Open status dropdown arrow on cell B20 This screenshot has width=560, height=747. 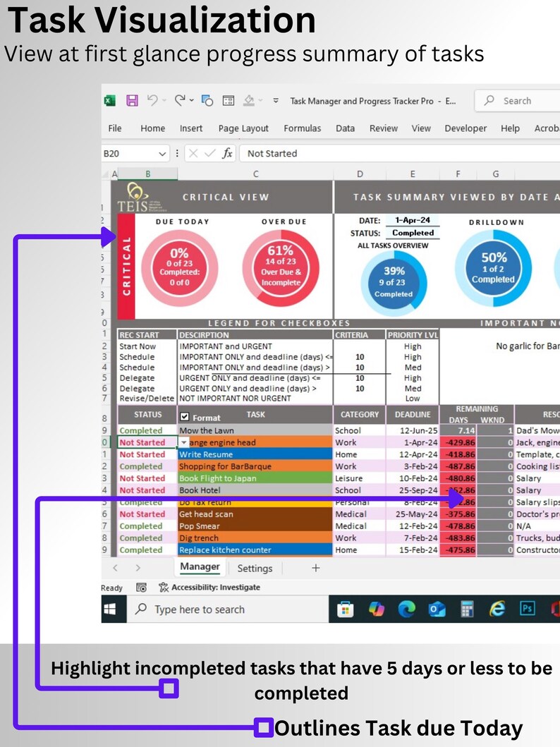(184, 442)
